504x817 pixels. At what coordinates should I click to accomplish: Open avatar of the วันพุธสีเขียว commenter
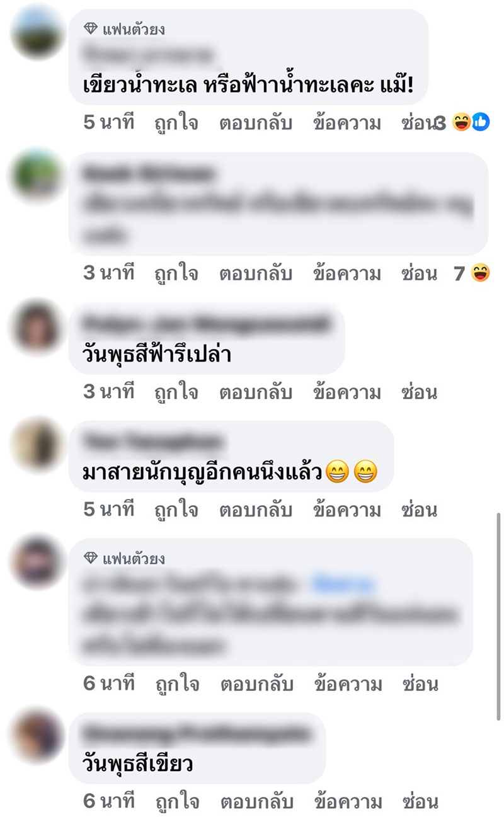point(38,734)
